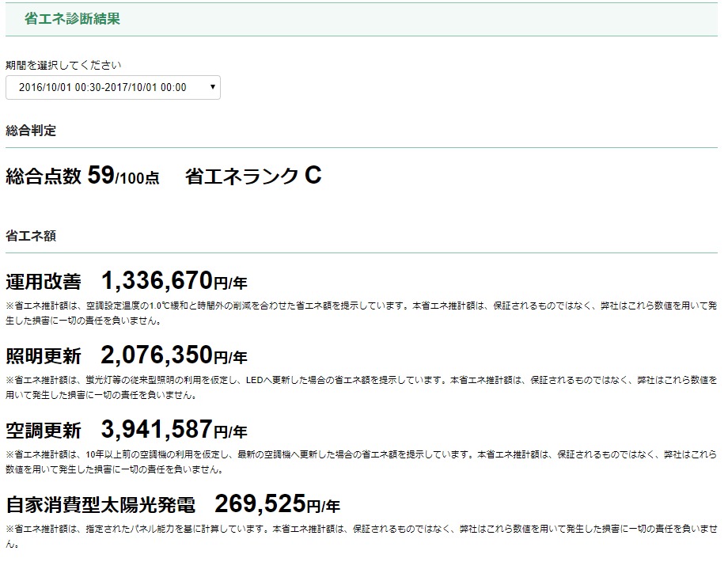
Task: Click the LED disclaimer note under 照明更新
Action: point(361,387)
